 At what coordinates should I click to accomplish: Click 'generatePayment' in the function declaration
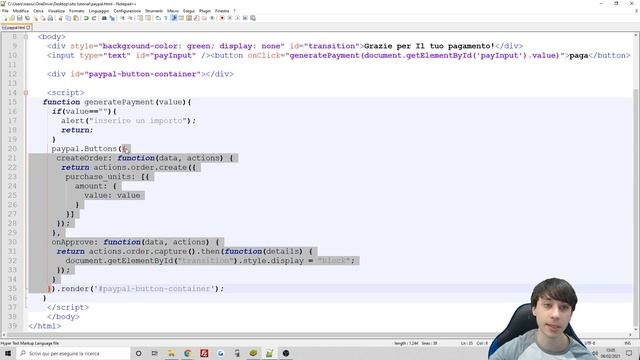(x=119, y=102)
